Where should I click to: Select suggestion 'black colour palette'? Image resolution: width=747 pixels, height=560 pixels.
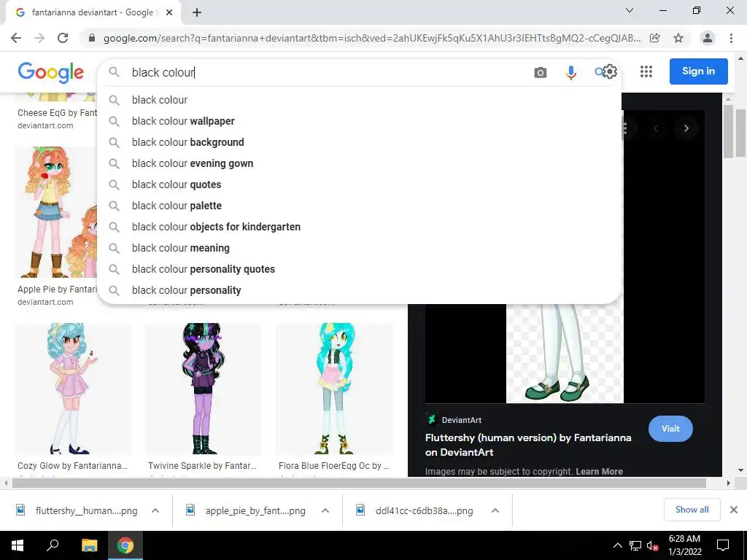point(359,206)
